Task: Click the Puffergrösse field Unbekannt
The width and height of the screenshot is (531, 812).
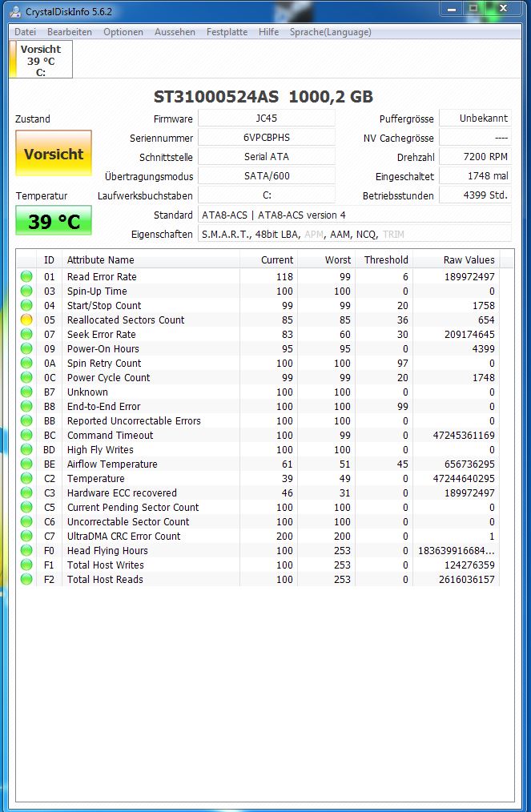Action: click(475, 118)
